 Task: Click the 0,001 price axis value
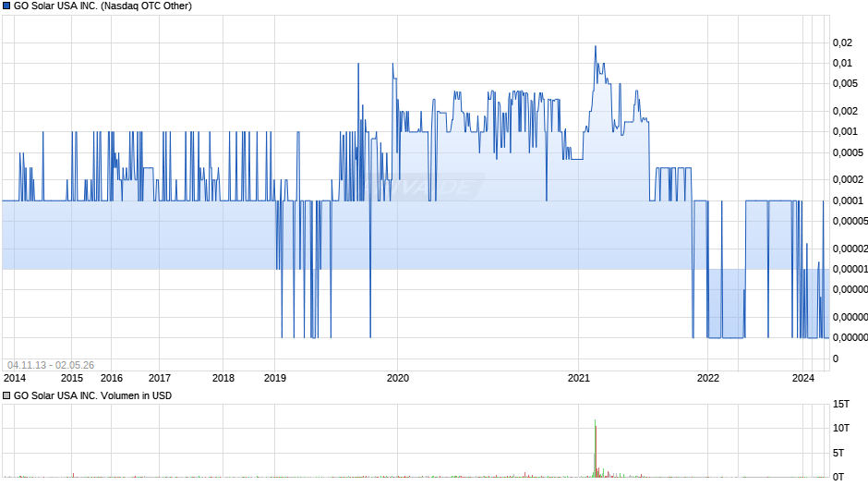coord(845,131)
